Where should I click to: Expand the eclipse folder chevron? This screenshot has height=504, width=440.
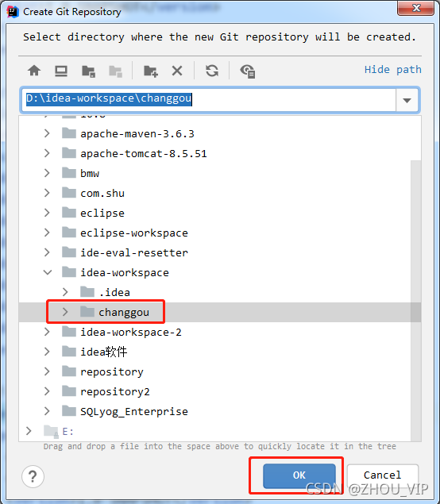(x=47, y=213)
